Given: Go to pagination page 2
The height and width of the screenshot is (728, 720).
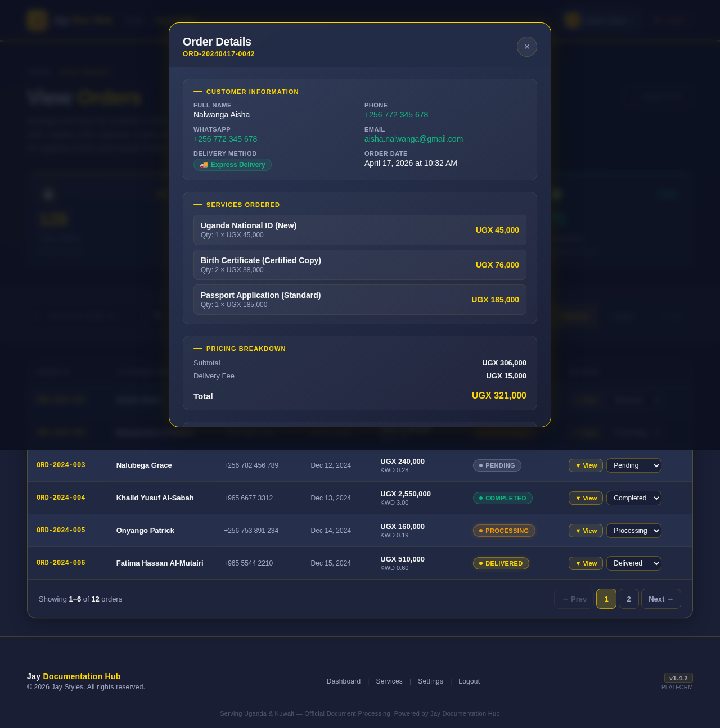Looking at the screenshot, I should coord(629,599).
